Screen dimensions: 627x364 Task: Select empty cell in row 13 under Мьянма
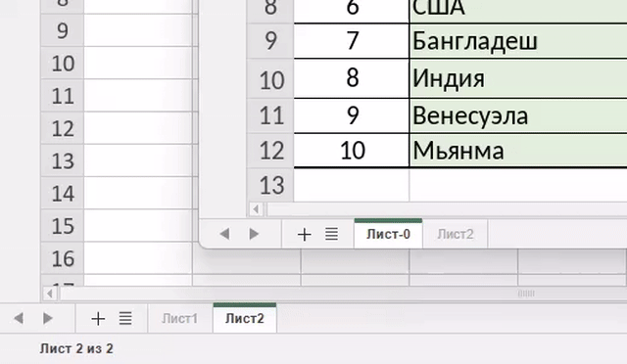(x=518, y=185)
